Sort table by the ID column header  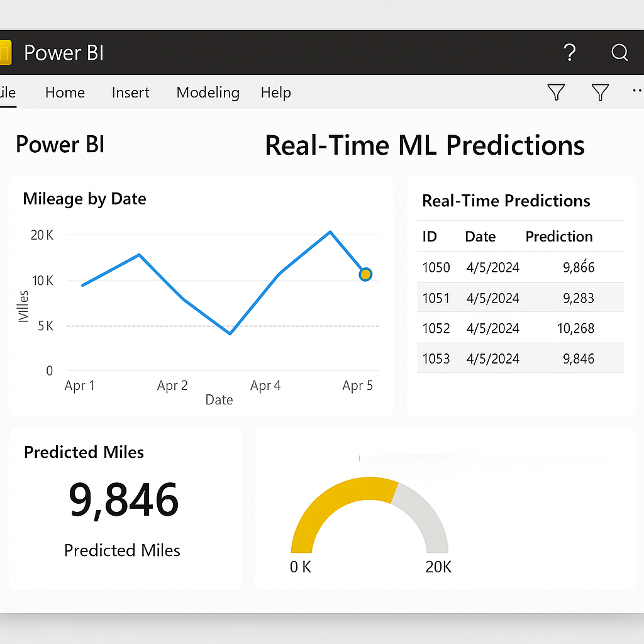coord(430,236)
